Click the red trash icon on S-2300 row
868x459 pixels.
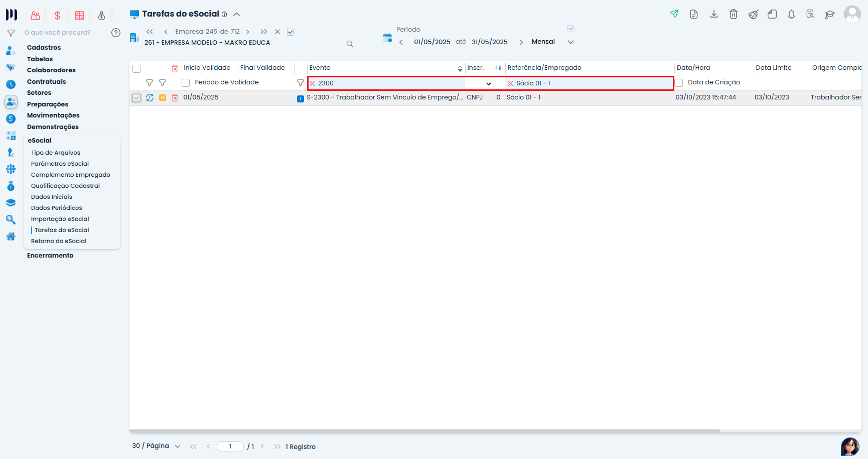[175, 97]
